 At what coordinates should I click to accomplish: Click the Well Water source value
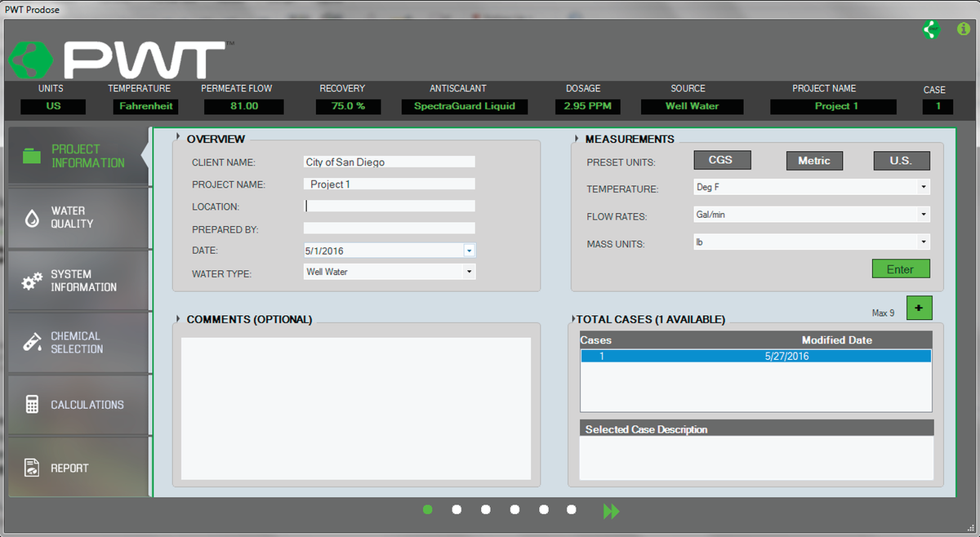(692, 106)
